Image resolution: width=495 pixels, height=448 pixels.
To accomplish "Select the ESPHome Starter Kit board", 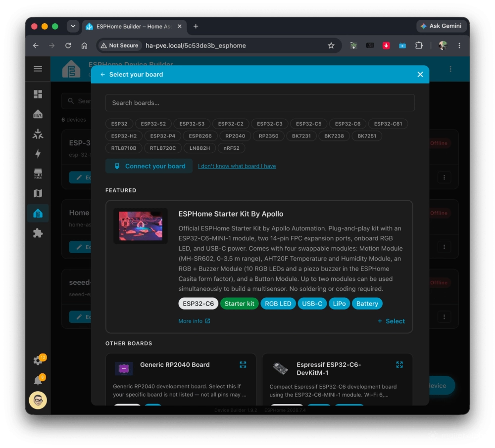I will tap(391, 321).
